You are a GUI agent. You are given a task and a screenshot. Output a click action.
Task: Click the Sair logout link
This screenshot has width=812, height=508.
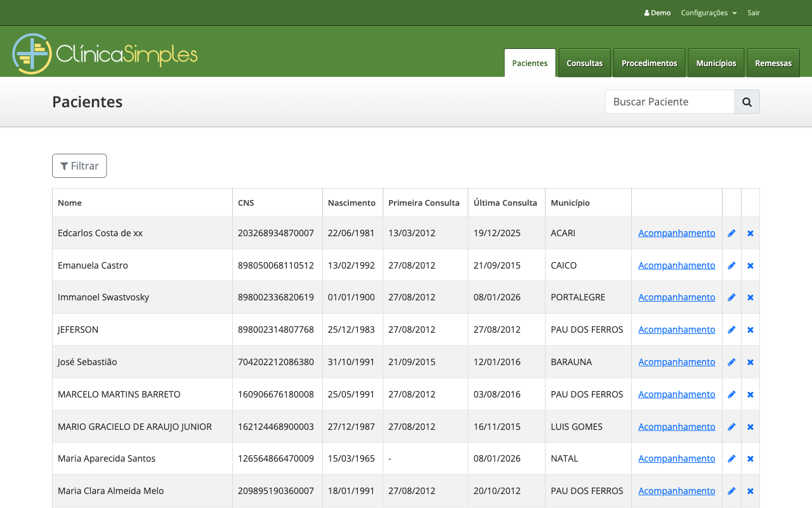coord(753,13)
